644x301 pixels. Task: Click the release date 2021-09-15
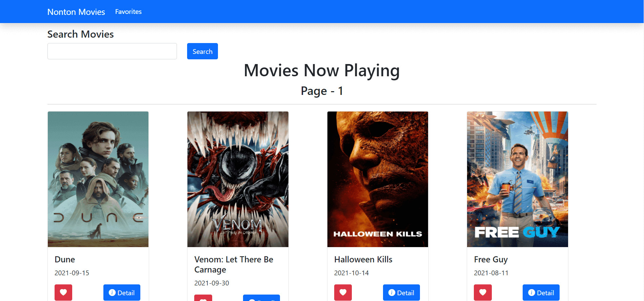pyautogui.click(x=72, y=273)
